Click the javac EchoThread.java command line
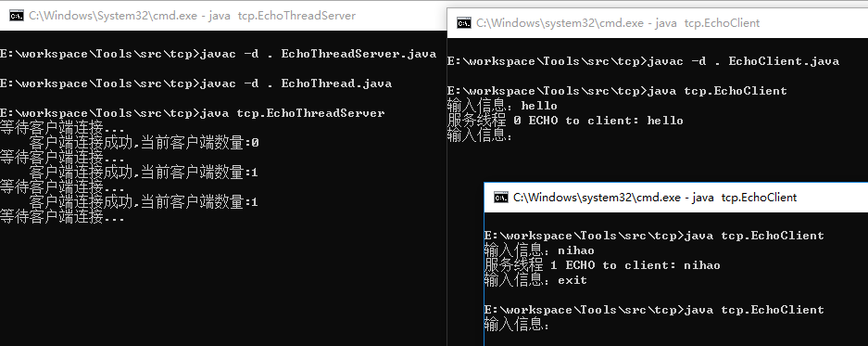Screen dimensions: 868x346 (x=196, y=83)
